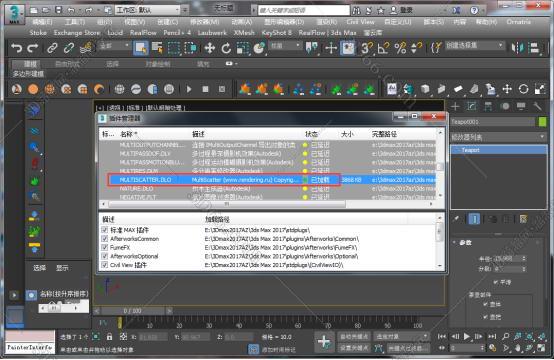The width and height of the screenshot is (554, 360).
Task: Open the named selection sets dropdown
Action: point(474,46)
